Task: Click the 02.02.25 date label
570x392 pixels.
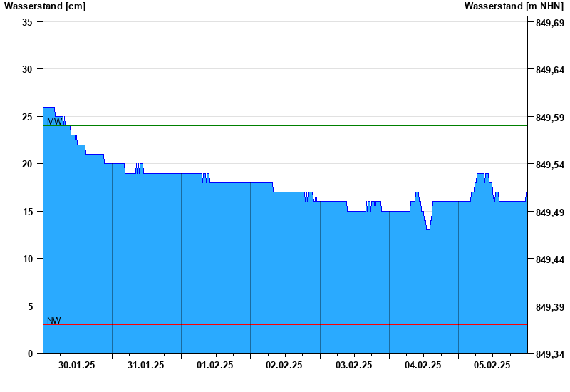Action: (x=284, y=365)
